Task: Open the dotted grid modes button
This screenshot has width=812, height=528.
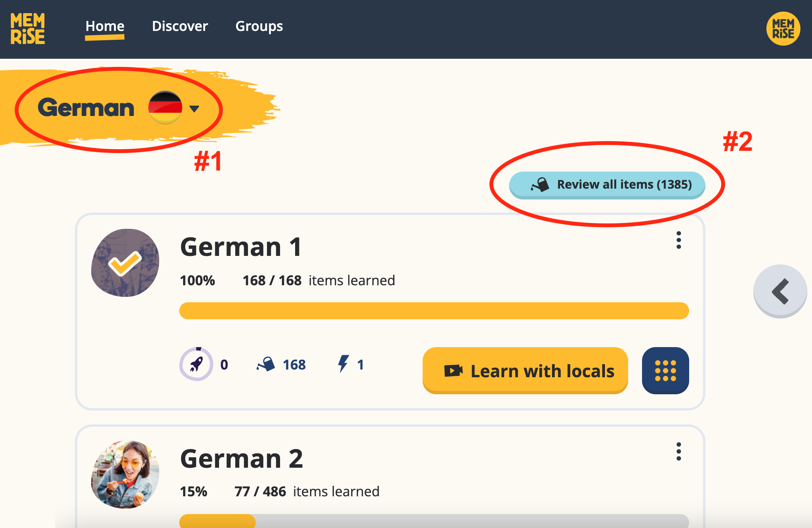Action: (x=665, y=371)
